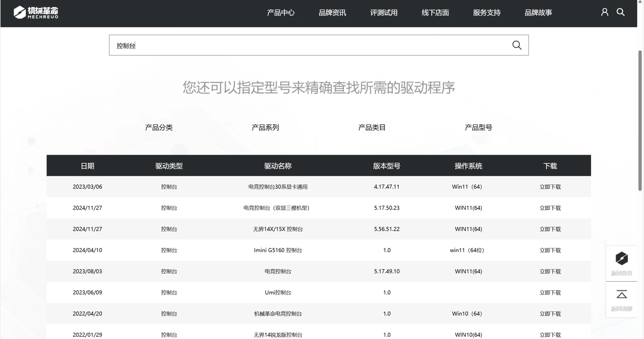Image resolution: width=644 pixels, height=339 pixels.
Task: Expand the 产品系列 filter
Action: [x=265, y=127]
